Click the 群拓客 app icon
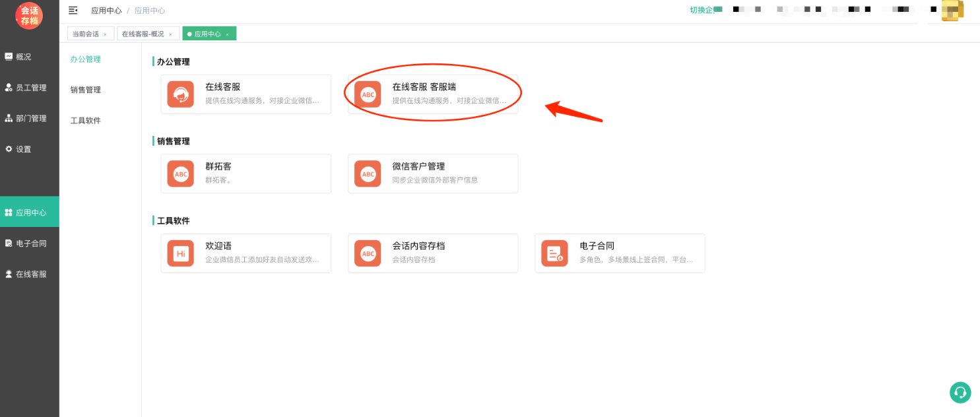980x417 pixels. click(180, 174)
